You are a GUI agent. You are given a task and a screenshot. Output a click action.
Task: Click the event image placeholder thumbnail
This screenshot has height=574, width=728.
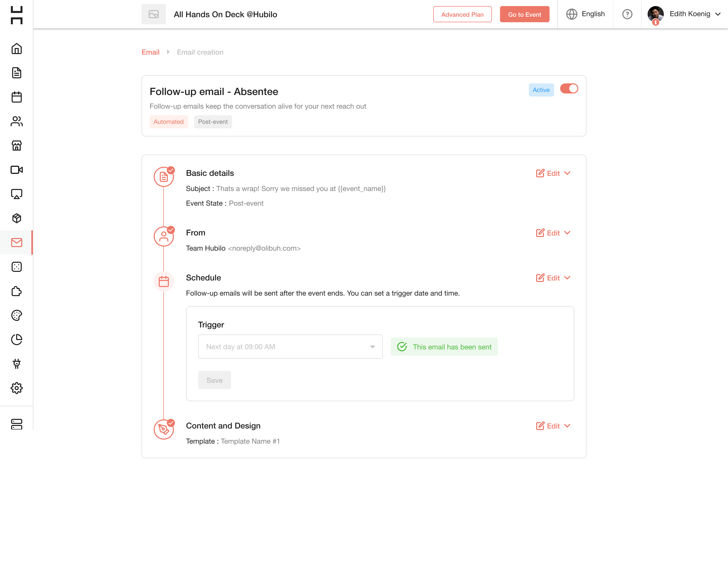pyautogui.click(x=154, y=14)
